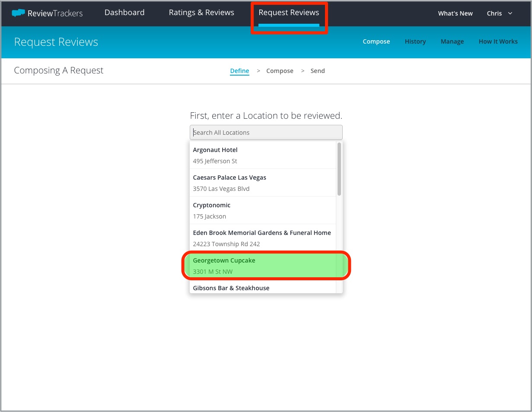532x412 pixels.
Task: Focus the Search All Locations field
Action: [x=266, y=133]
